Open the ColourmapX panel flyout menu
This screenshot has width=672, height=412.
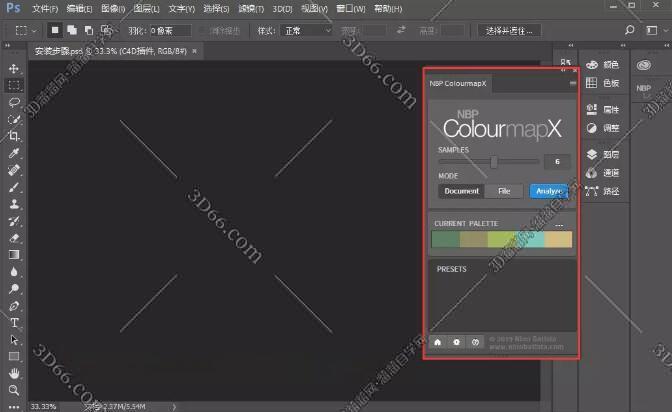click(x=572, y=84)
